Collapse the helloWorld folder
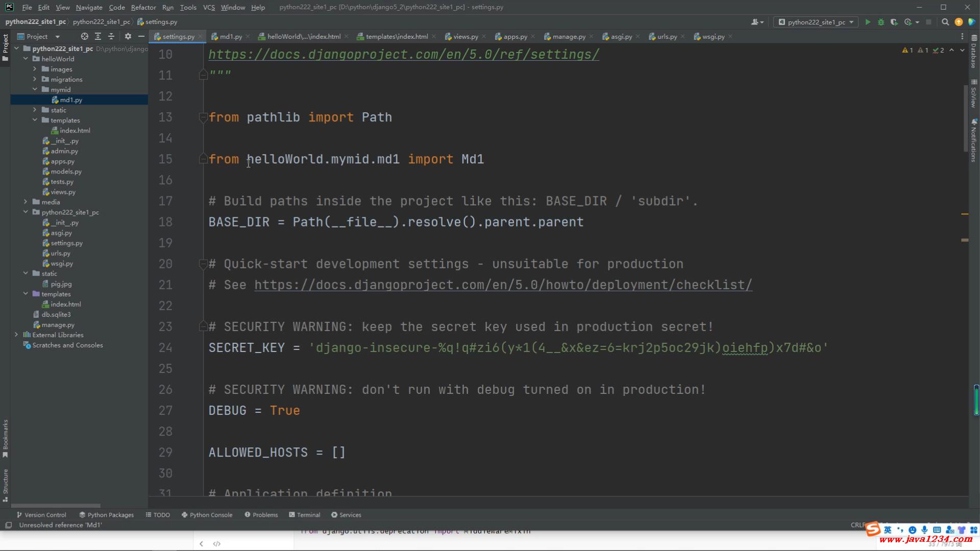The width and height of the screenshot is (980, 551). click(26, 59)
